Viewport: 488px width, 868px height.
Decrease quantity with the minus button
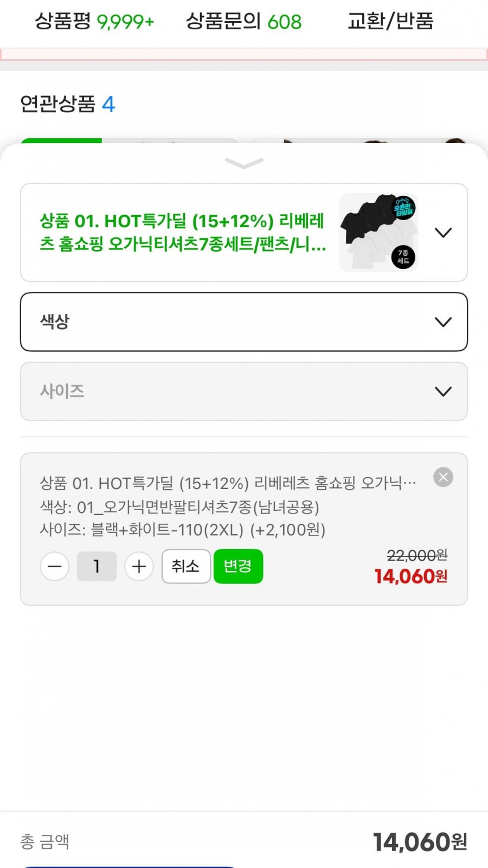pyautogui.click(x=55, y=567)
